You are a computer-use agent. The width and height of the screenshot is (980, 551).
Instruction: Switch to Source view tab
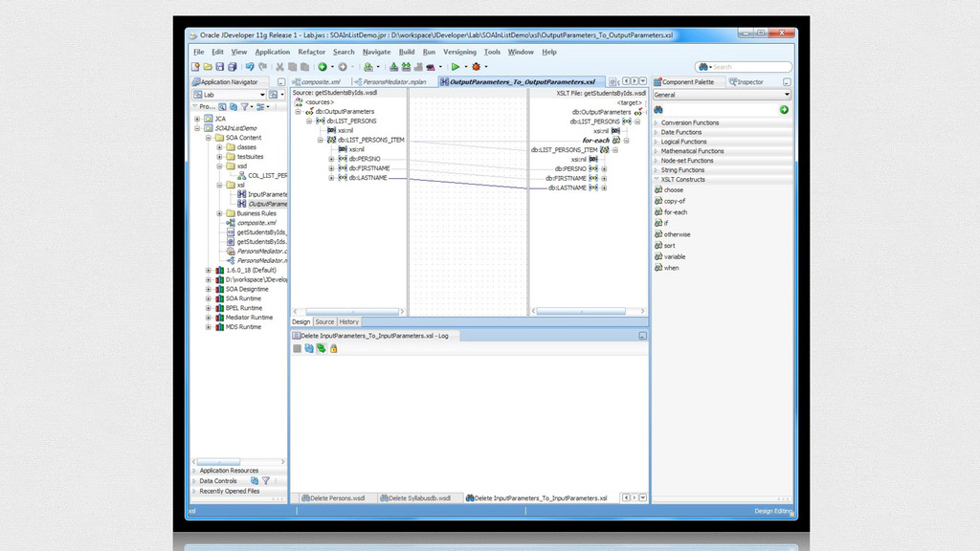pyautogui.click(x=324, y=322)
